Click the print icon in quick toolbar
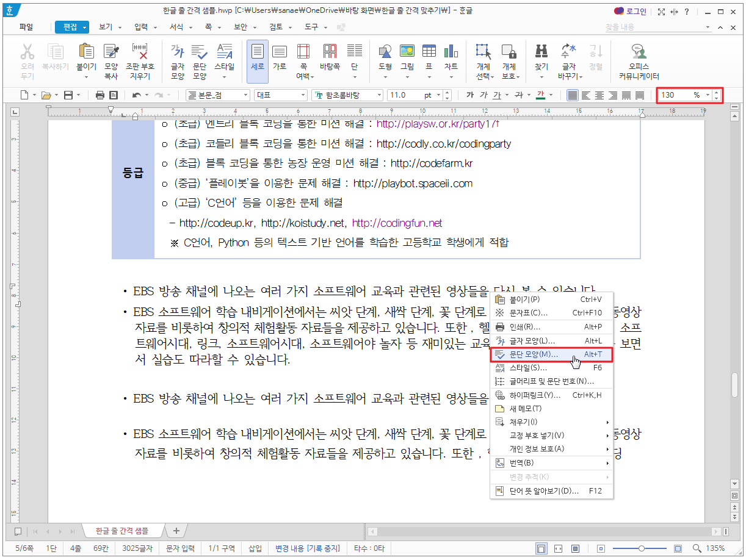The width and height of the screenshot is (746, 560). point(100,95)
